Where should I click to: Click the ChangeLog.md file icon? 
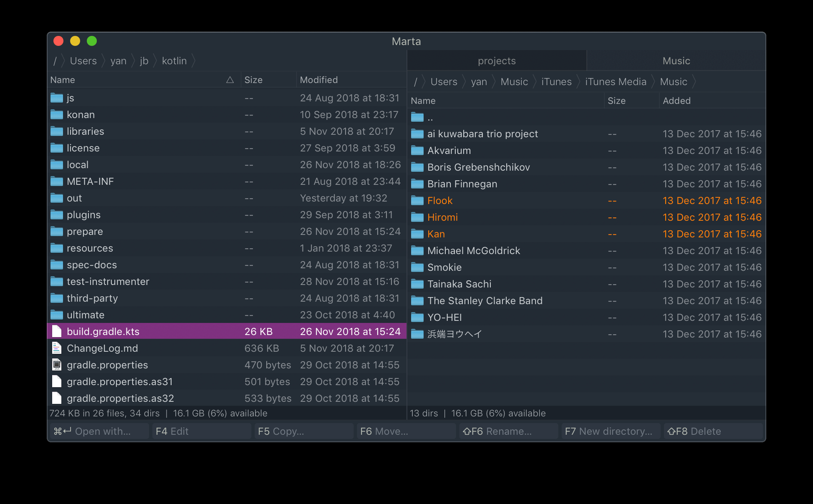[57, 348]
